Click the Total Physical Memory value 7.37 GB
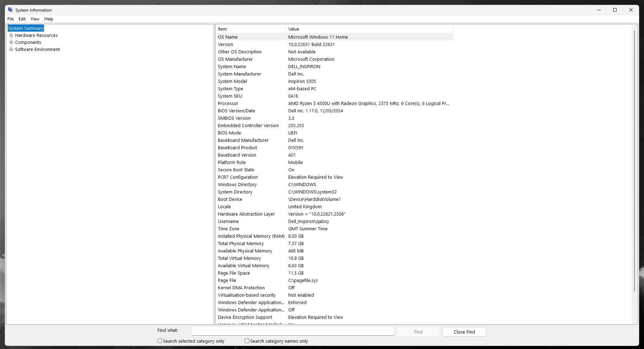 [x=296, y=244]
